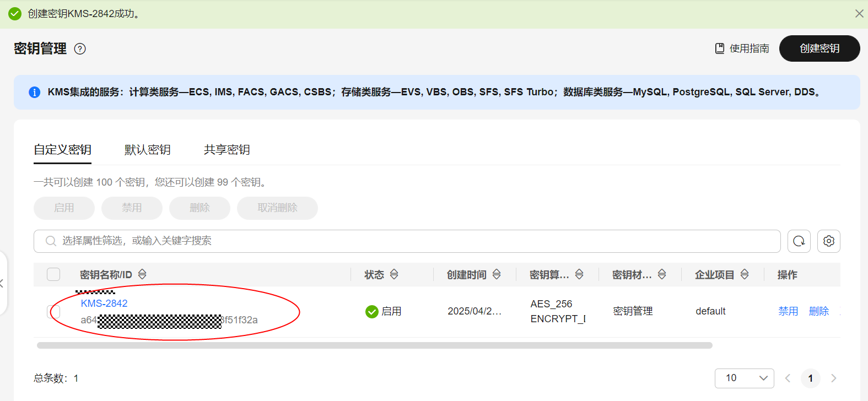
Task: Refresh the key list
Action: click(799, 241)
